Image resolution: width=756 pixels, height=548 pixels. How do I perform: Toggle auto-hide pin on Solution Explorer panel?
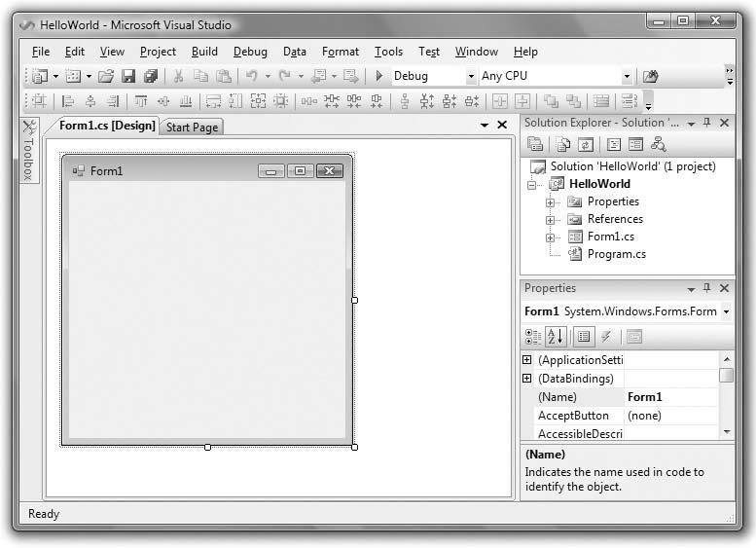coord(706,123)
